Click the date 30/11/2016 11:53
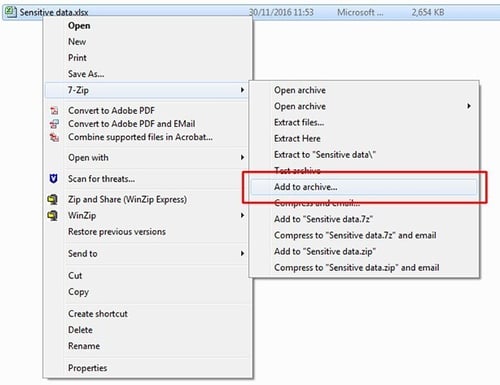 pyautogui.click(x=281, y=12)
